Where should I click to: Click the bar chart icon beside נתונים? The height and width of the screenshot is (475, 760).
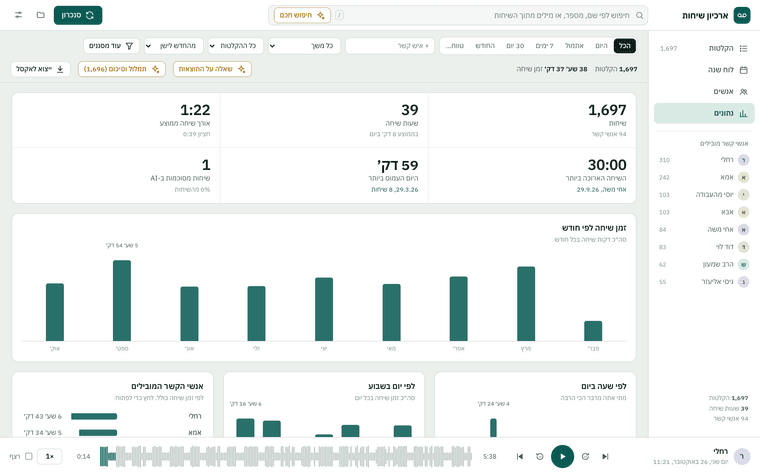coord(744,113)
